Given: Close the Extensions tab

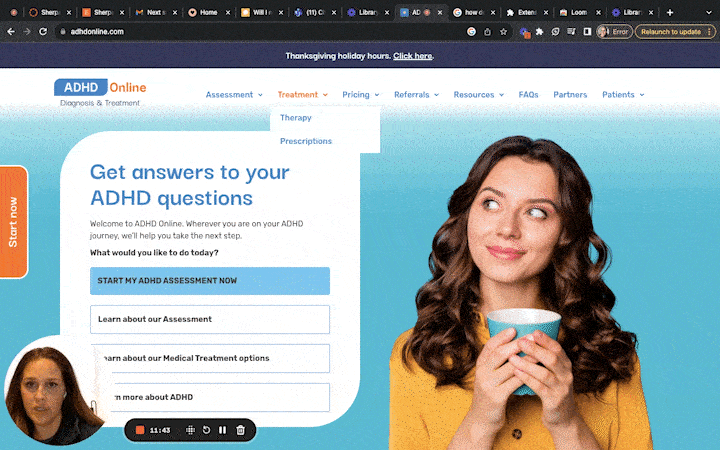Looking at the screenshot, I should 546,12.
